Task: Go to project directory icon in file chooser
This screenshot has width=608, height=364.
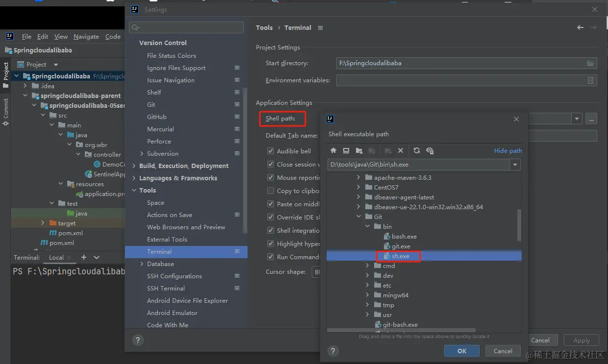Action: (359, 151)
